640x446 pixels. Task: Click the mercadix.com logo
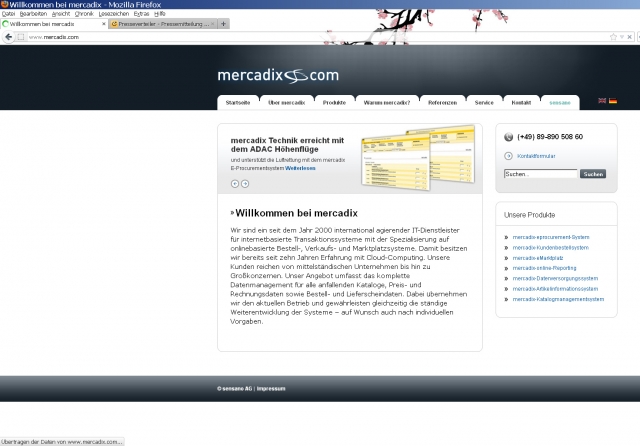[x=278, y=75]
